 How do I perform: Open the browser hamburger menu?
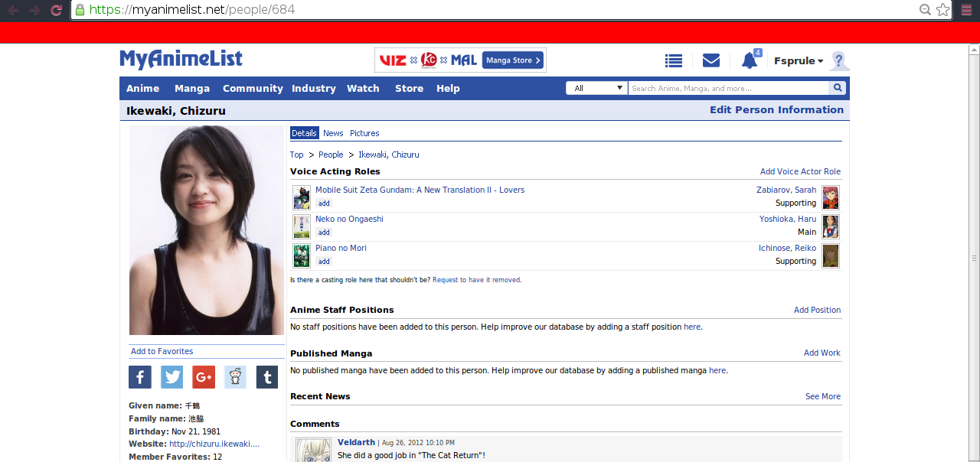click(x=966, y=10)
